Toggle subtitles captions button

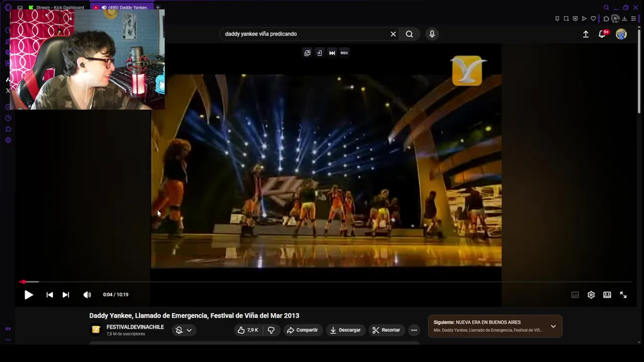575,295
